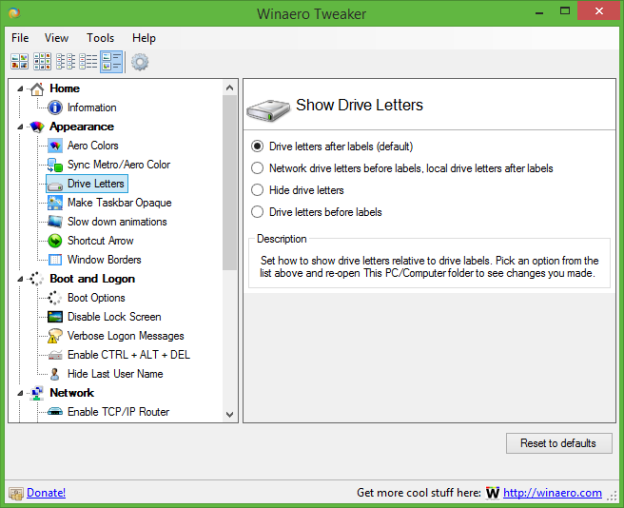
Task: Select Drive letters after labels (default) option
Action: point(332,146)
